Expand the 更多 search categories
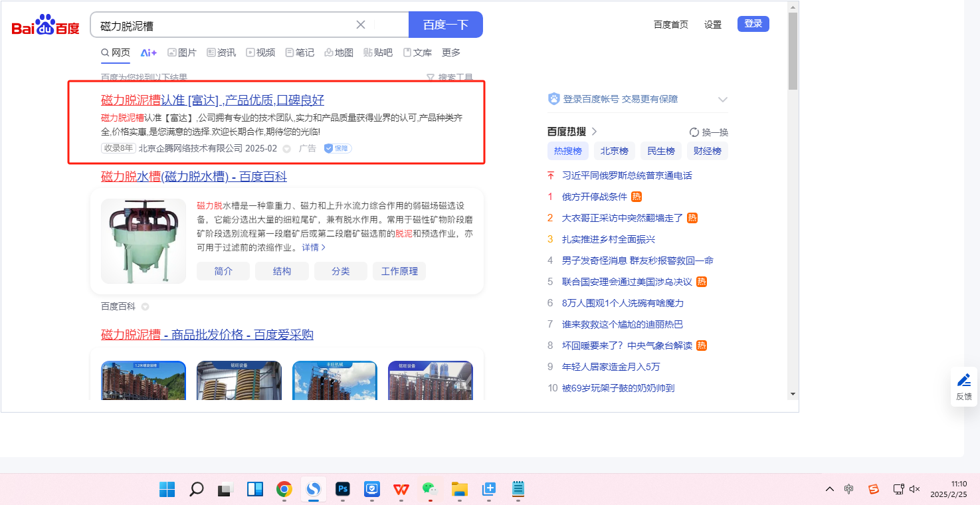The width and height of the screenshot is (980, 505). (x=451, y=52)
